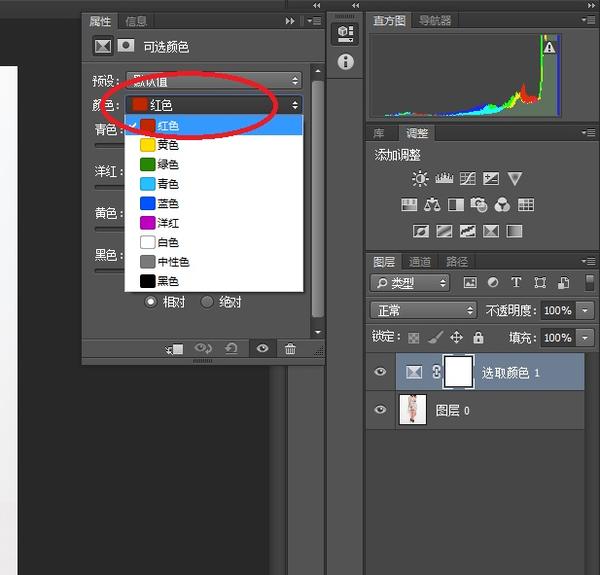
Task: Toggle layer filtering switch
Action: pyautogui.click(x=590, y=283)
